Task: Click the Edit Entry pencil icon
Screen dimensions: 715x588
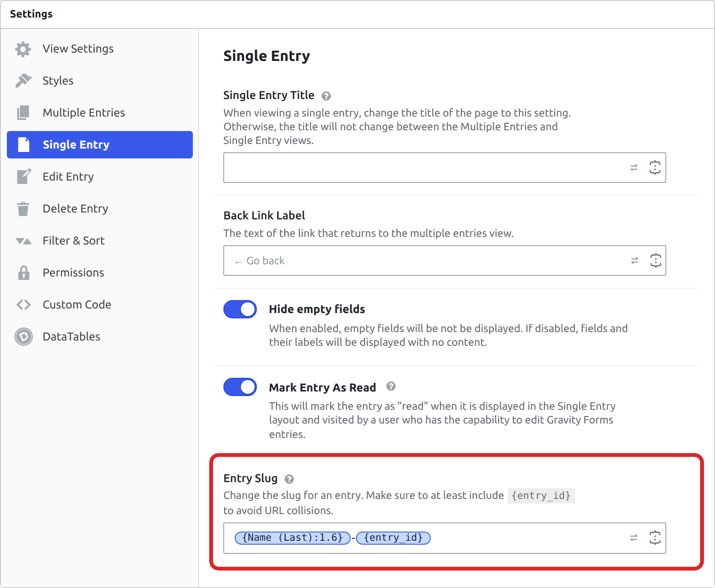Action: (24, 177)
